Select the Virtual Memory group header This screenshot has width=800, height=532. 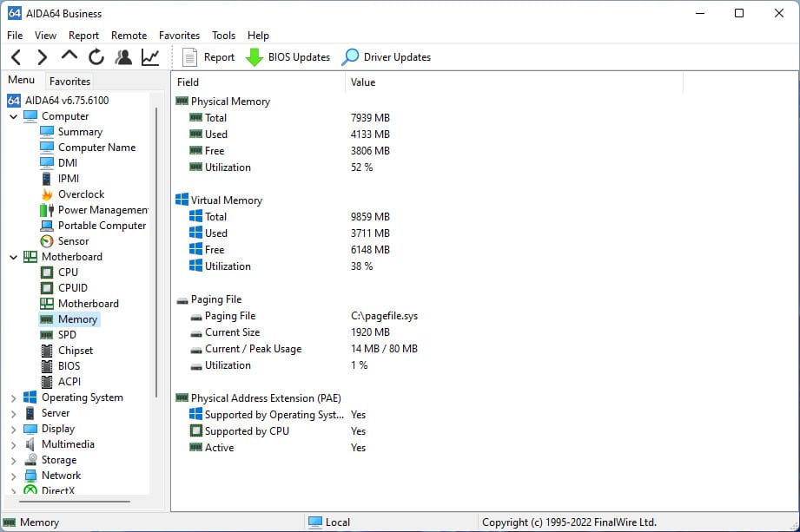220,200
